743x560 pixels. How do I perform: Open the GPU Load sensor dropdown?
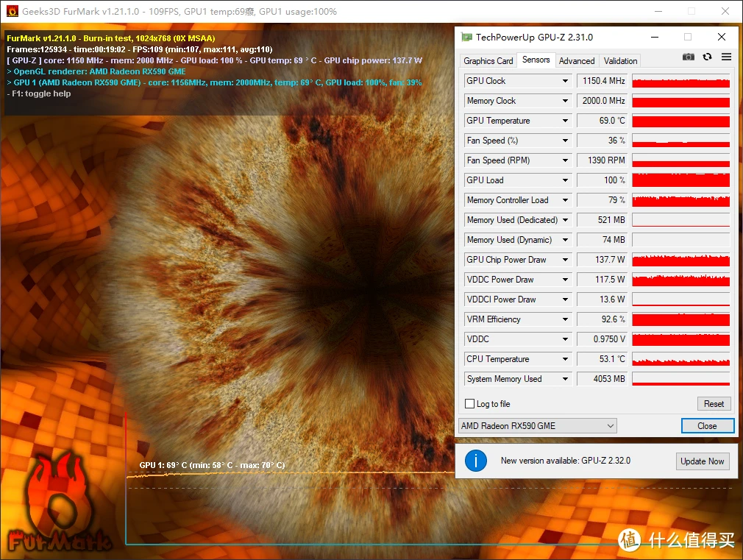pyautogui.click(x=565, y=181)
